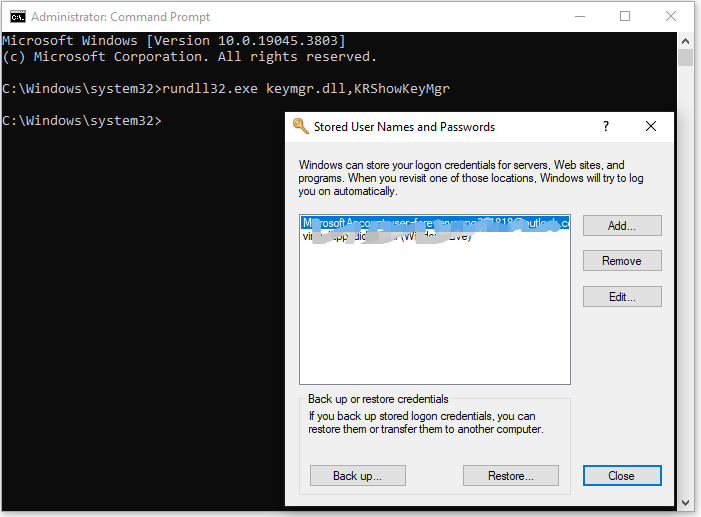
Task: Remove the selected stored credential
Action: [622, 261]
